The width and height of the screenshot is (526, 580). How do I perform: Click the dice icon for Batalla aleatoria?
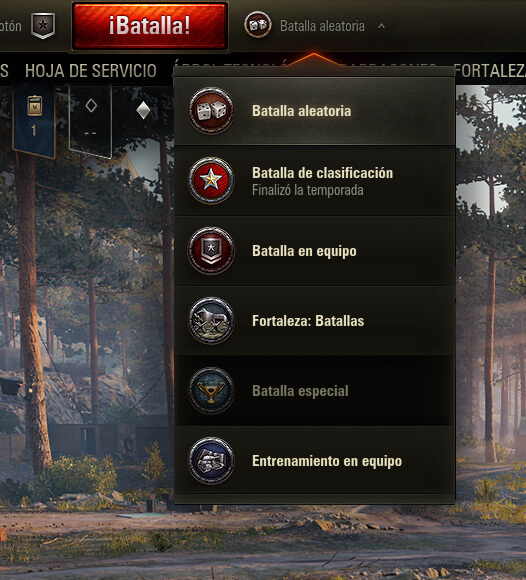tap(211, 111)
